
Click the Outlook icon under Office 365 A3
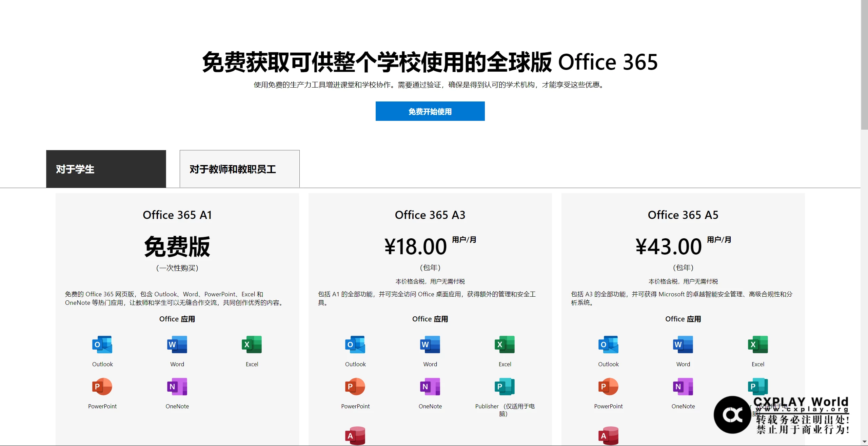click(x=355, y=345)
